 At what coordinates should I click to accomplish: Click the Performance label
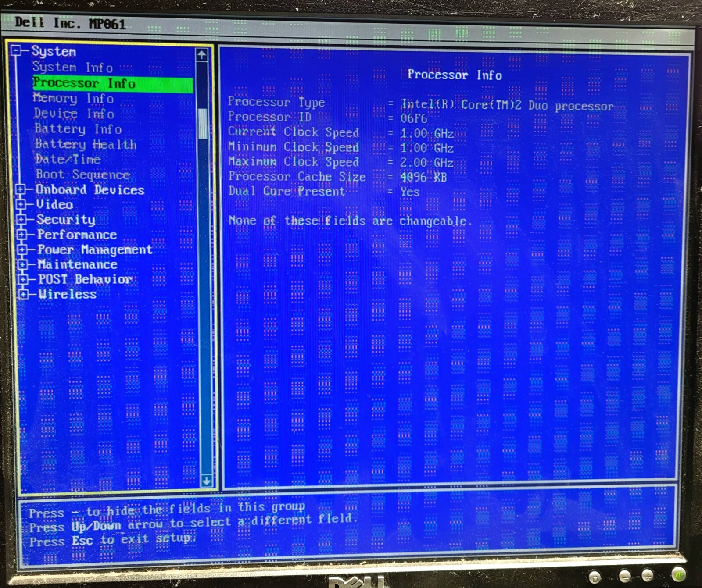(x=77, y=235)
